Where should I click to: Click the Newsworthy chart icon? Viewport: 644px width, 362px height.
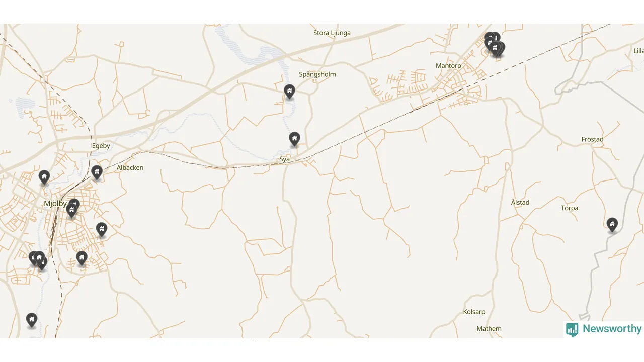tap(572, 329)
